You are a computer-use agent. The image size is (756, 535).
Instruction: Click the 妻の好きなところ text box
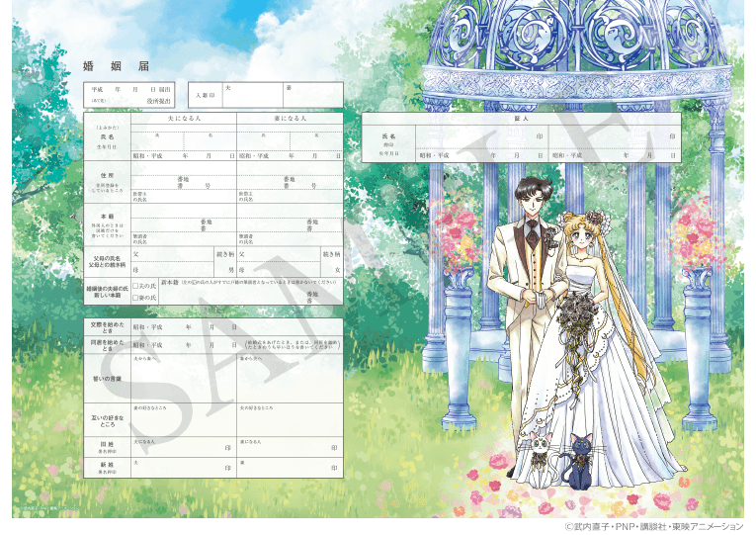(x=184, y=420)
